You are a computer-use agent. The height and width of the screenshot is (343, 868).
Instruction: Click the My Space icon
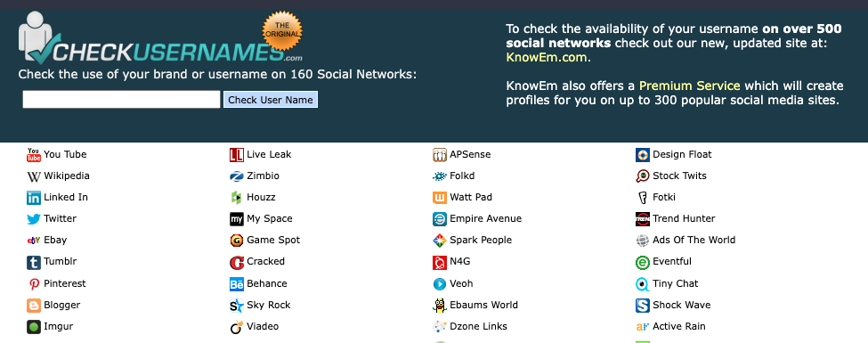tap(237, 219)
